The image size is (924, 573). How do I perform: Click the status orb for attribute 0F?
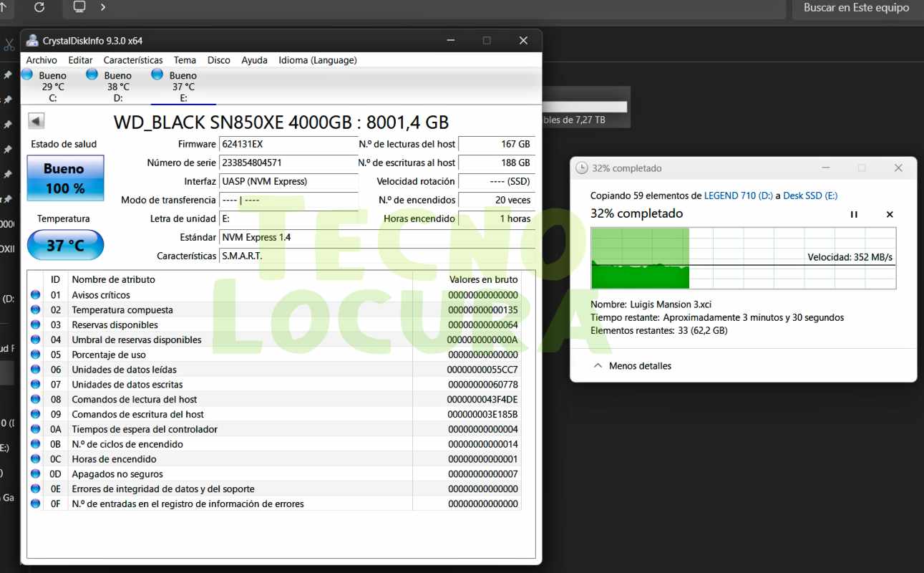pyautogui.click(x=35, y=504)
